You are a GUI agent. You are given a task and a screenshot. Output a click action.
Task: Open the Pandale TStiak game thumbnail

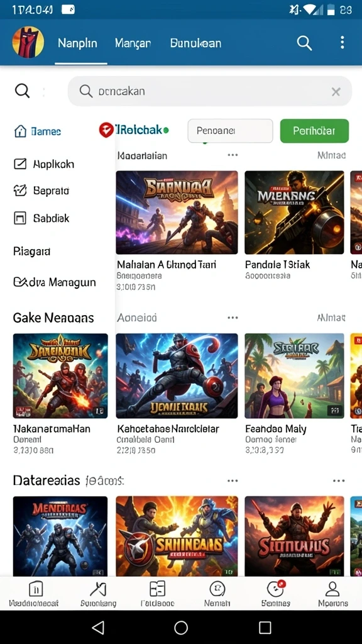[294, 213]
